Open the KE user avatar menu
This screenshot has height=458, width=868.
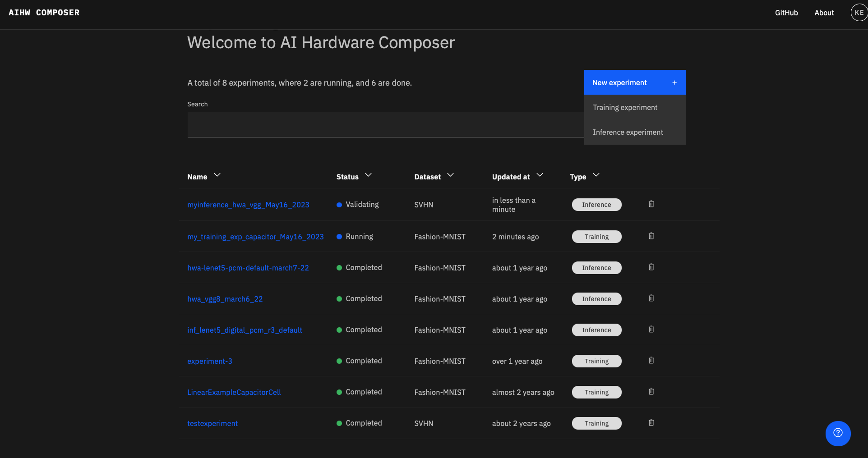(859, 13)
